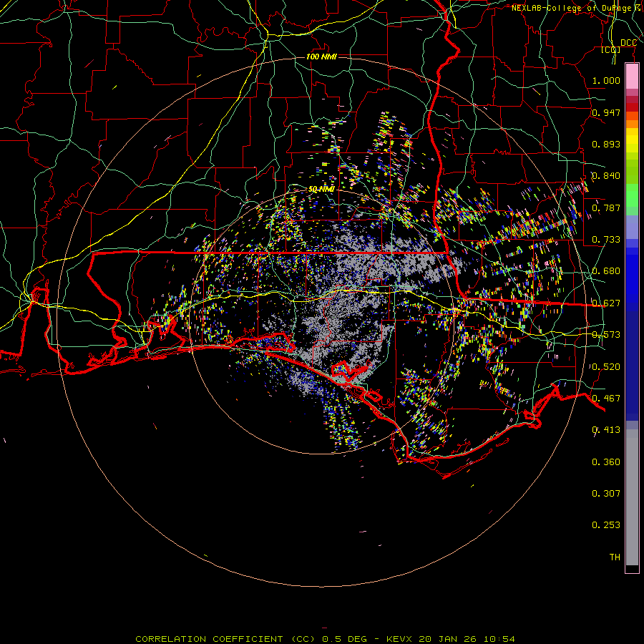This screenshot has height=644, width=644.
Task: Click the 0.253 value on color scale
Action: point(606,525)
